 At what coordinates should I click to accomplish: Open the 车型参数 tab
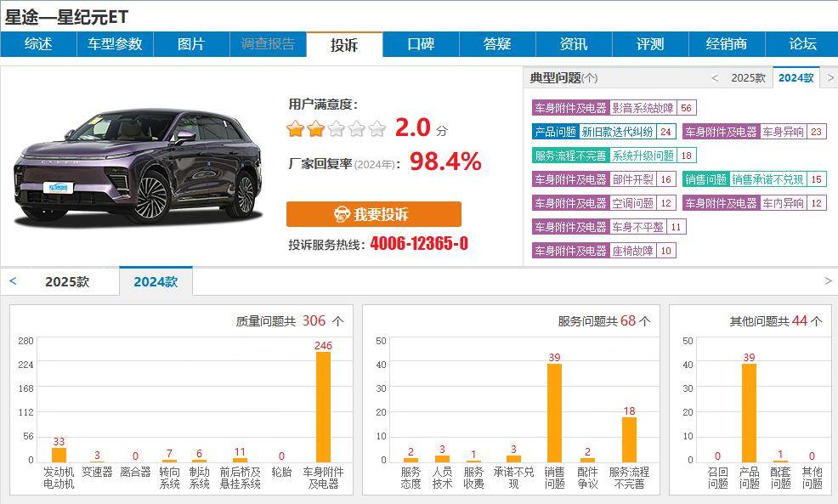coord(115,44)
